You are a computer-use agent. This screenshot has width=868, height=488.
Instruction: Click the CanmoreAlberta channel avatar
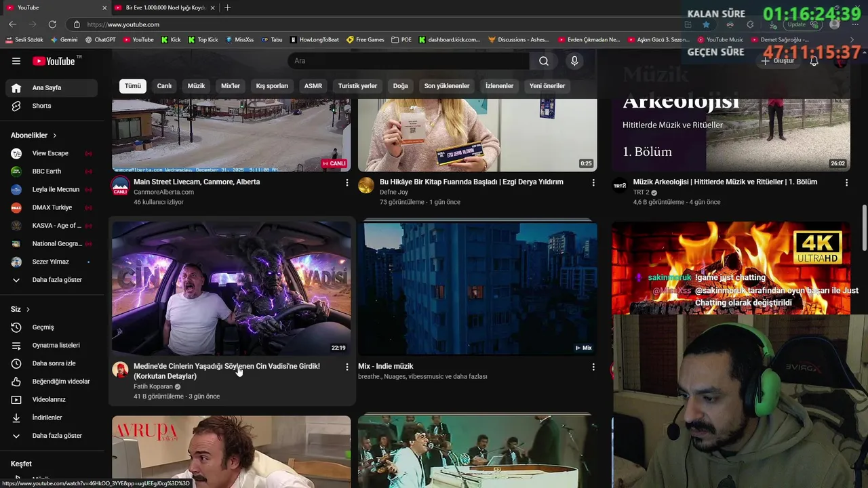click(x=120, y=185)
